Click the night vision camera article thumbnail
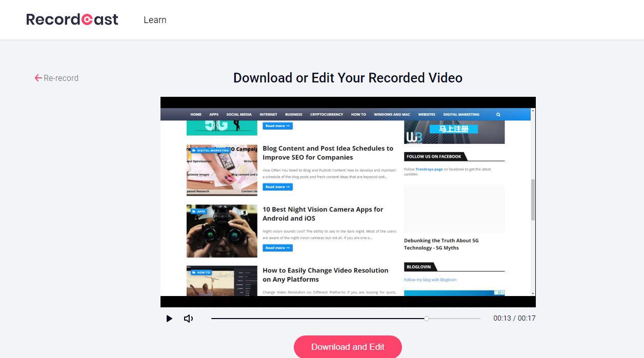The image size is (644, 358). pos(222,231)
